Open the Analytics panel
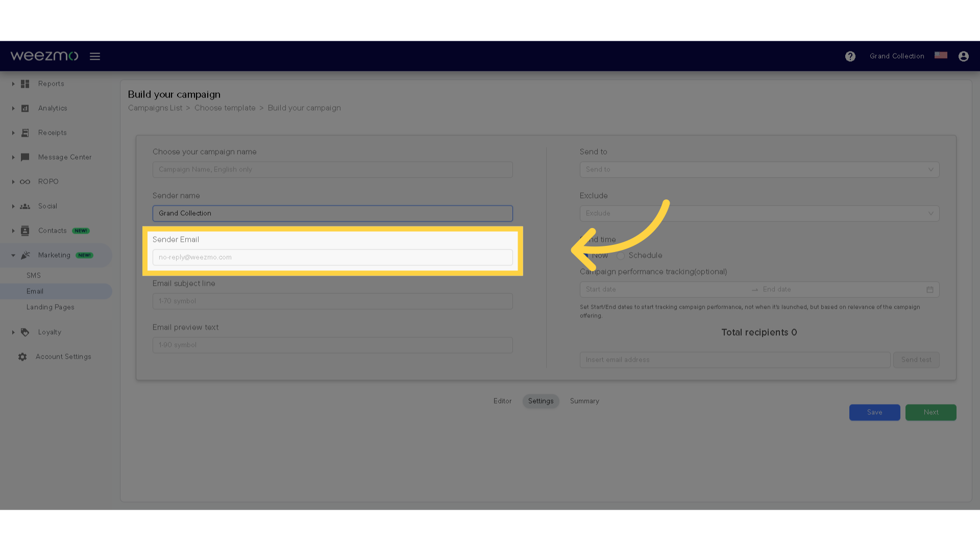The height and width of the screenshot is (551, 980). pos(53,108)
